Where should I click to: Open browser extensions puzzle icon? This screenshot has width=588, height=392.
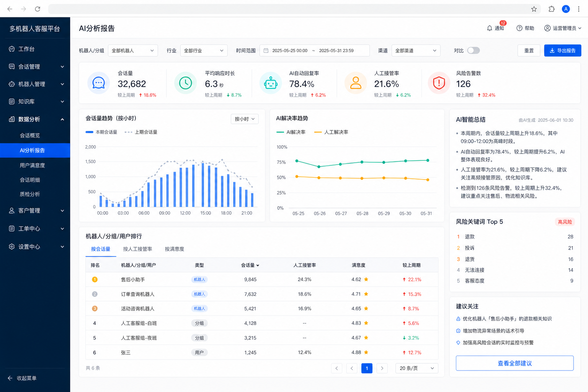click(552, 9)
